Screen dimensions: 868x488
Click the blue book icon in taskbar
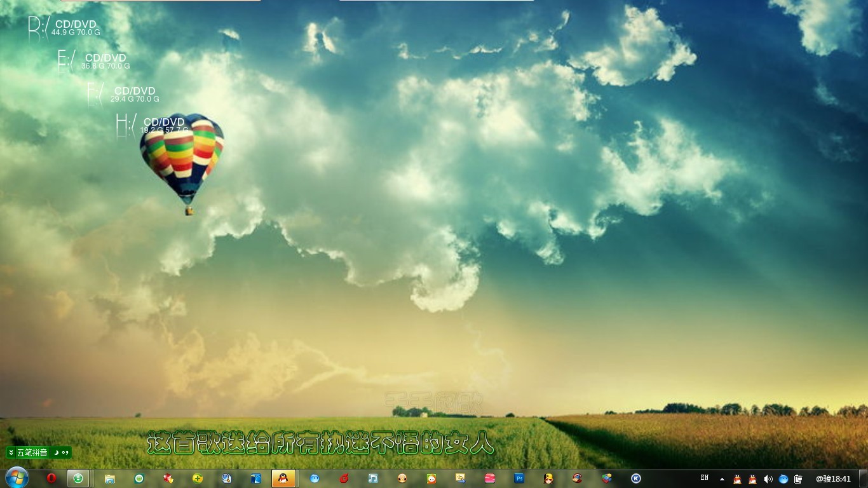coord(256,478)
